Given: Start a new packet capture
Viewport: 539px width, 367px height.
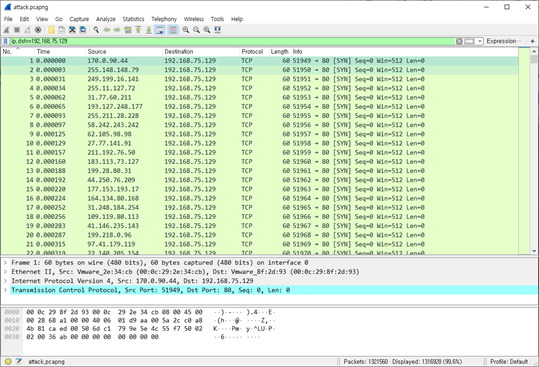Looking at the screenshot, I should 7,30.
